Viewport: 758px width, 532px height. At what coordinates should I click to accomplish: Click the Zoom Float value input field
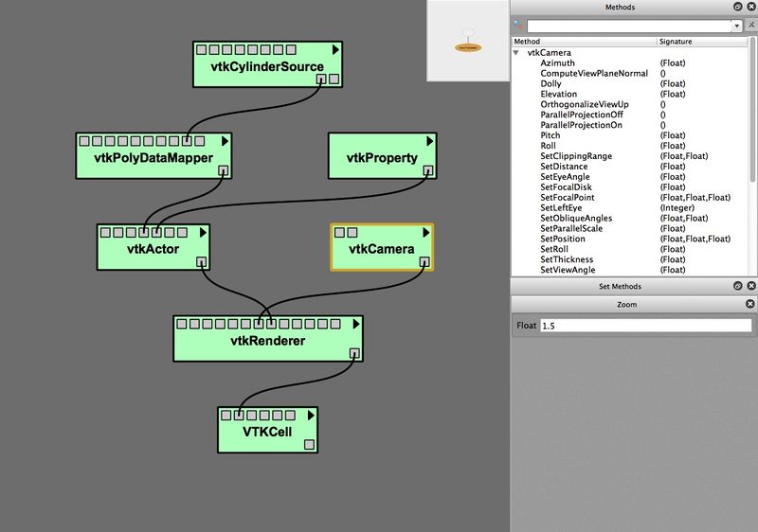tap(644, 326)
